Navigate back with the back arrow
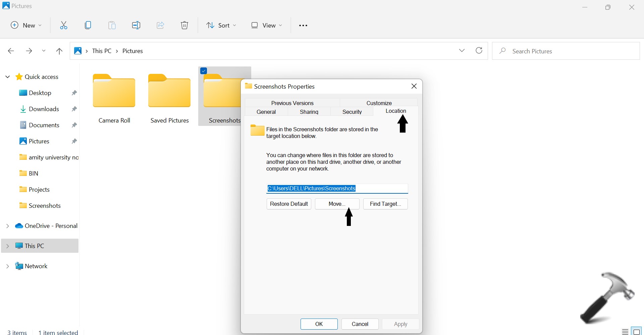Viewport: 644px width, 335px height. point(11,51)
